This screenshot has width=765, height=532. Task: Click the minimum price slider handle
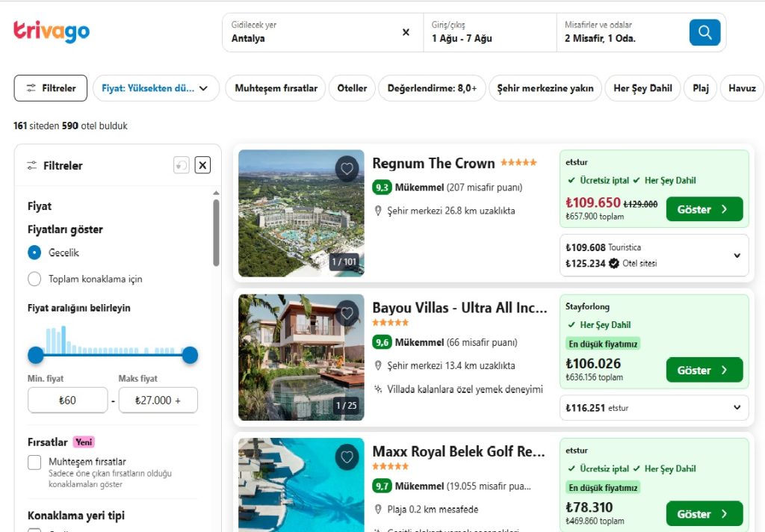pos(36,355)
